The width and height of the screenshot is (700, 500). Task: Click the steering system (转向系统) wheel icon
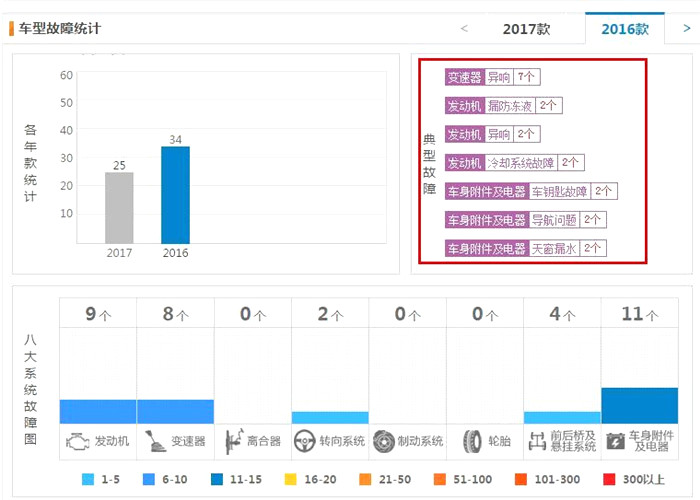[305, 440]
